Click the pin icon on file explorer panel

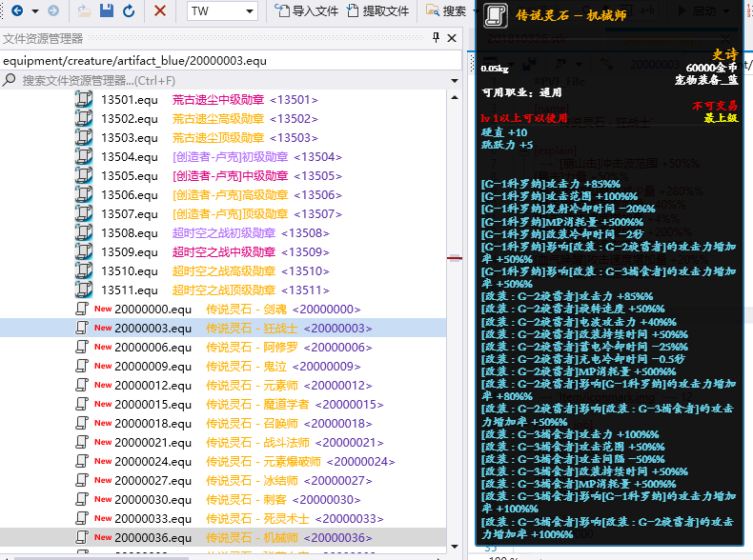coord(437,38)
